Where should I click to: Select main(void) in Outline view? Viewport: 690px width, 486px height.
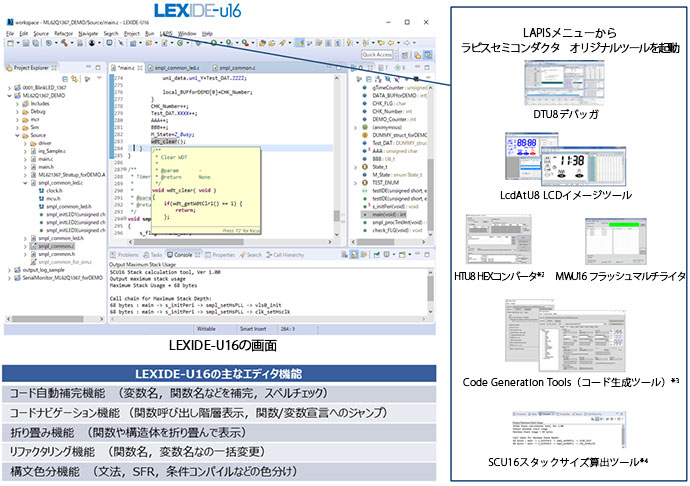[385, 214]
